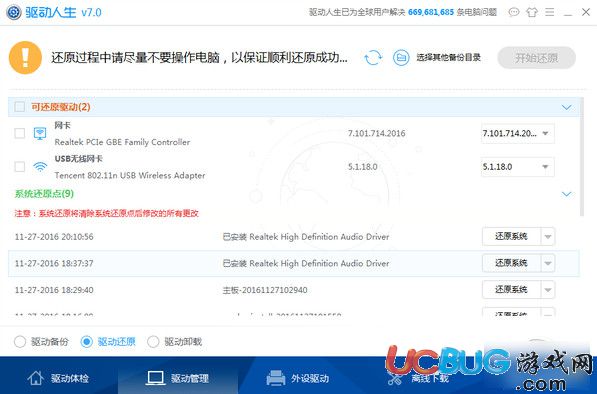
Task: Click the 外设驱动 printer icon
Action: click(276, 378)
